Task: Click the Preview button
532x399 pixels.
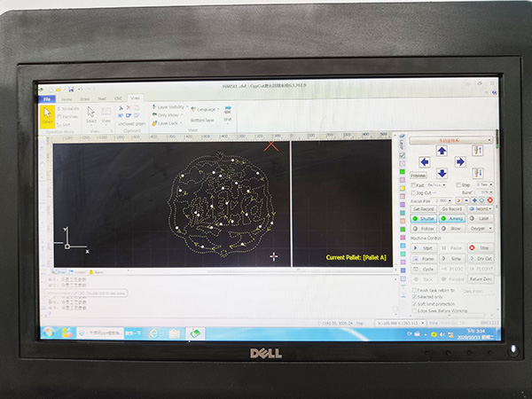Action: coord(419,176)
